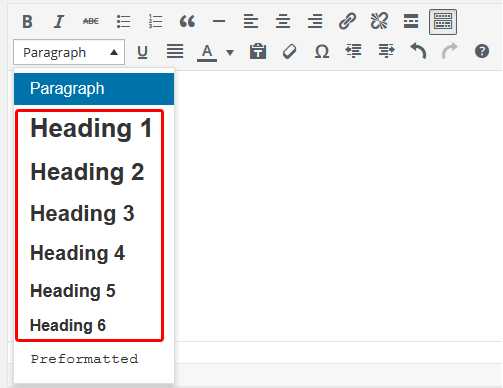
Task: Insert a horizontal line
Action: [x=219, y=22]
